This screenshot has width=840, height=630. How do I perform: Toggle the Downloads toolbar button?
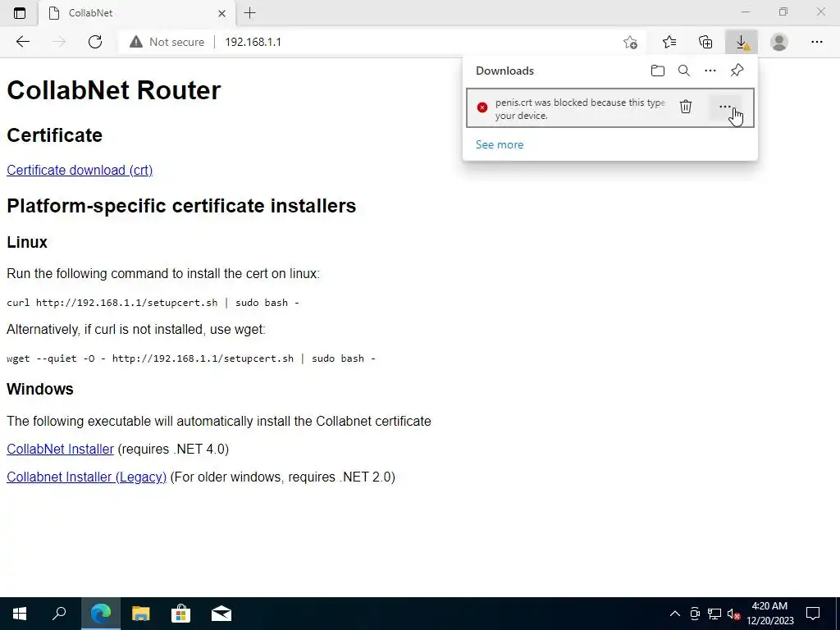(x=742, y=42)
